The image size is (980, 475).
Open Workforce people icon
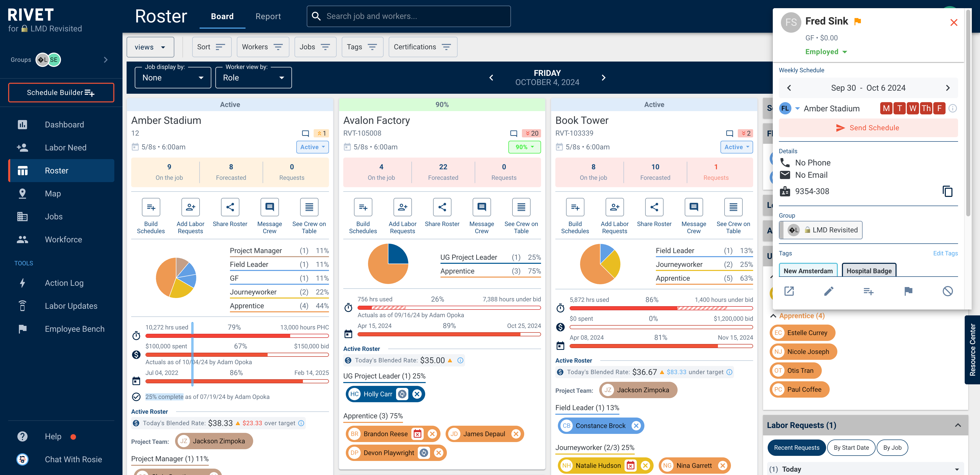(22, 239)
